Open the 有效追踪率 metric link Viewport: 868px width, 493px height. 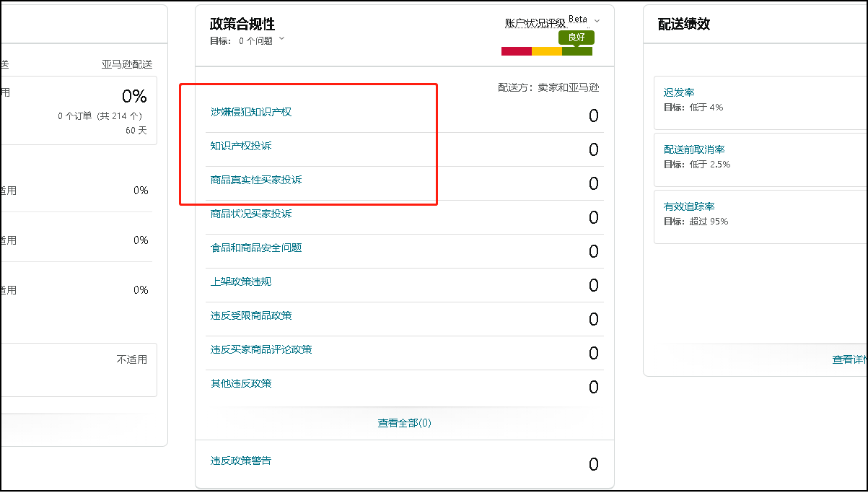pyautogui.click(x=689, y=206)
